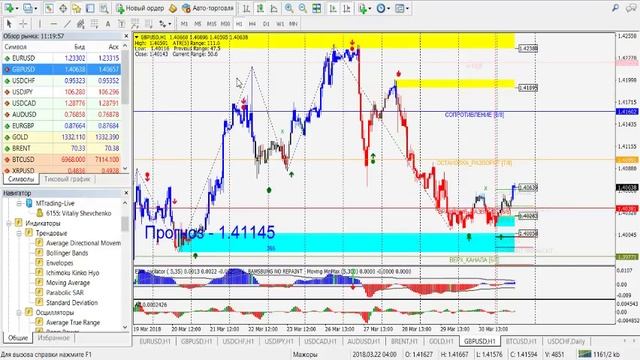The width and height of the screenshot is (640, 360).
Task: Collapse the Трендовые folder
Action: [19, 233]
